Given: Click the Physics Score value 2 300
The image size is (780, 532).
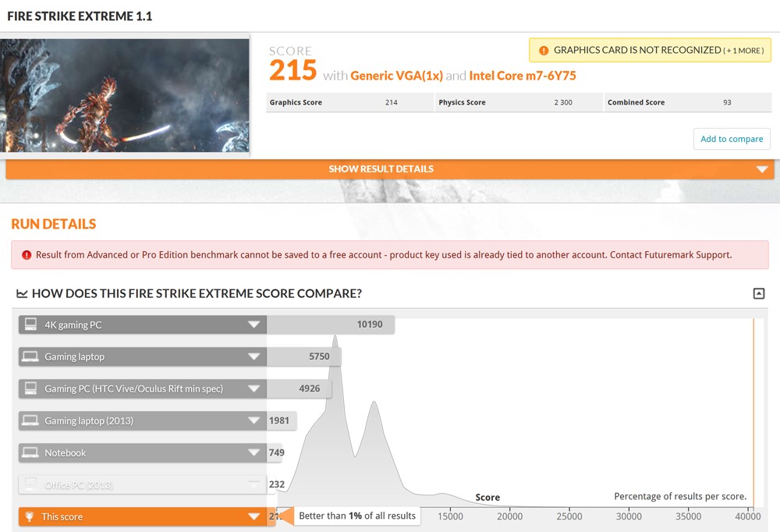Looking at the screenshot, I should 563,102.
